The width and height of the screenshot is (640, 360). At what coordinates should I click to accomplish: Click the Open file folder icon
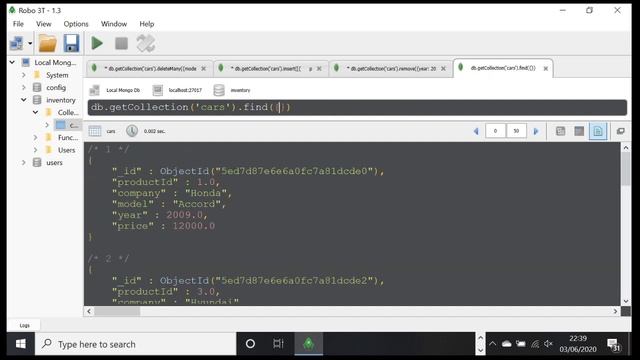click(x=47, y=43)
